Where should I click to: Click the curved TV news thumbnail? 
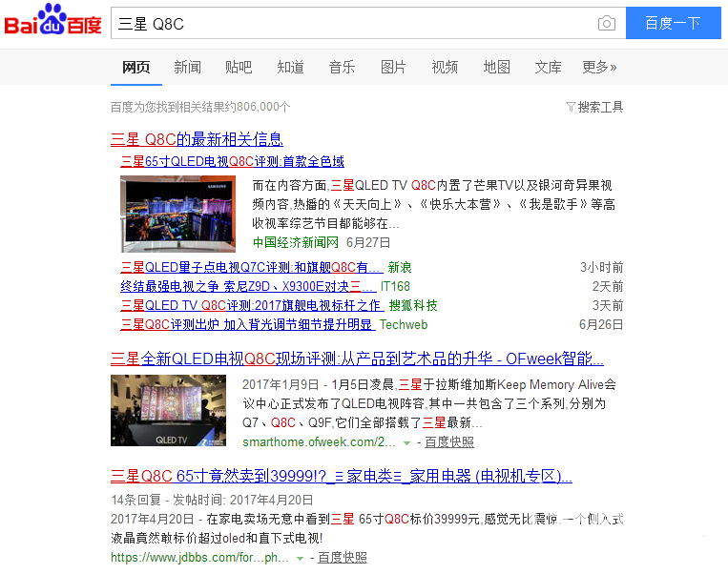(177, 214)
